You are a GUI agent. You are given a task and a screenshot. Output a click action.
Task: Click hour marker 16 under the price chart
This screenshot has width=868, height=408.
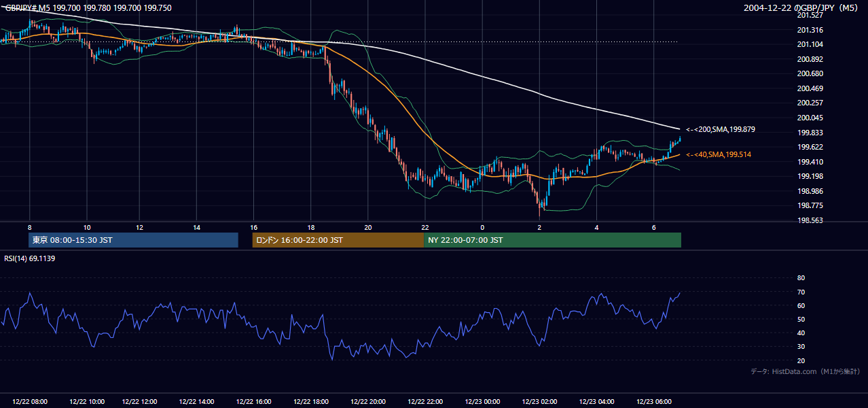(253, 227)
